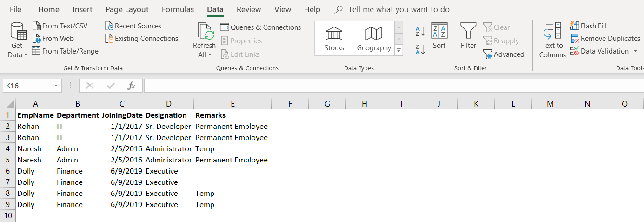Click the Advanced filter button
The height and width of the screenshot is (222, 644).
click(504, 54)
